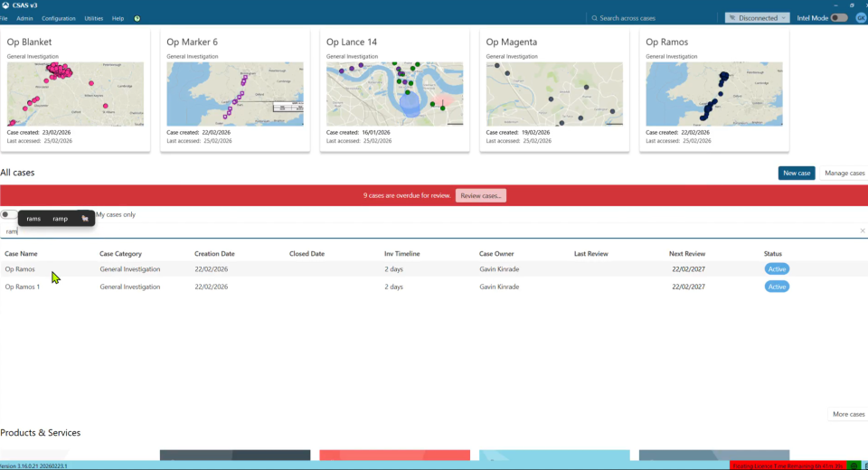Image resolution: width=868 pixels, height=470 pixels.
Task: Clear the case filter with the X icon
Action: click(862, 231)
